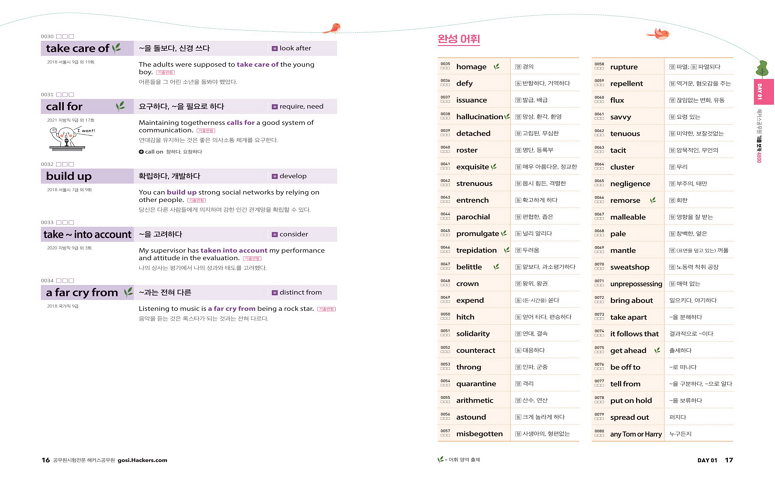
Task: Tick the review checkboxes beside number 0031
Action: 65,94
